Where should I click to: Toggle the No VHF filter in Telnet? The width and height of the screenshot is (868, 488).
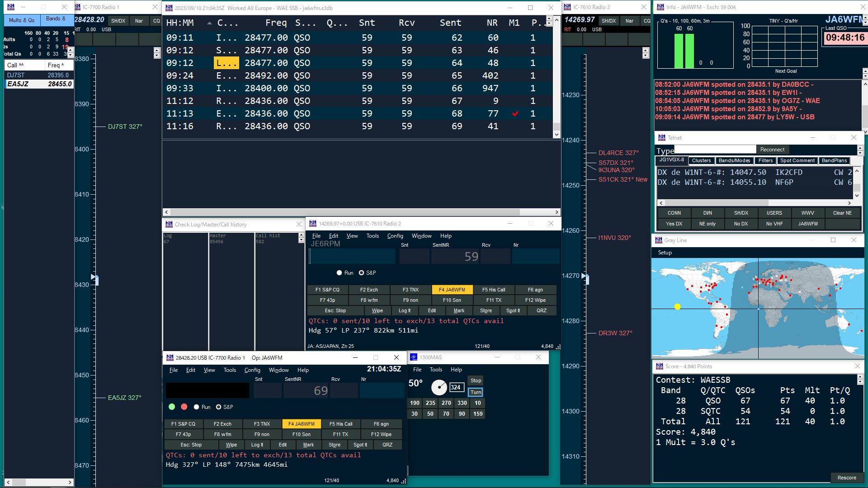774,224
